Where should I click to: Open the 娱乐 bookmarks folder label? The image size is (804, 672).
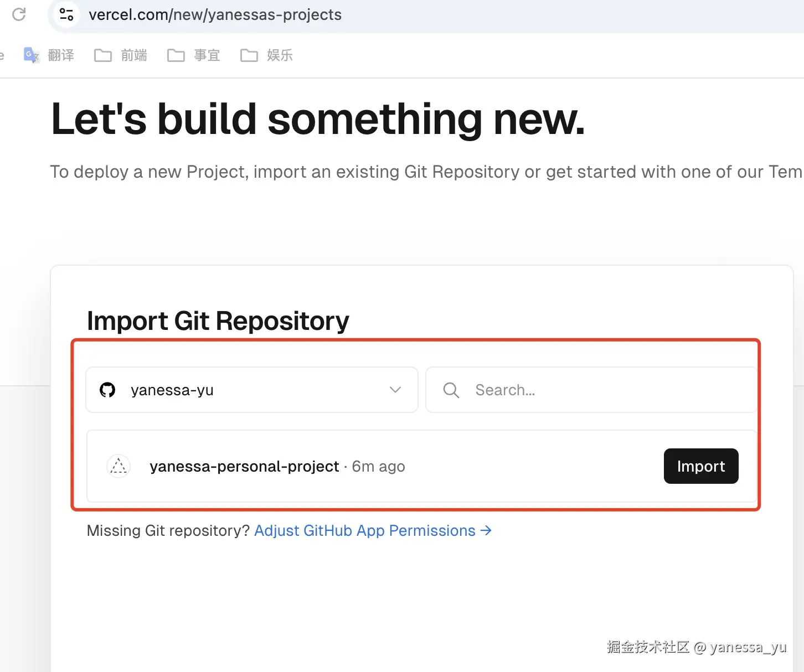(280, 55)
